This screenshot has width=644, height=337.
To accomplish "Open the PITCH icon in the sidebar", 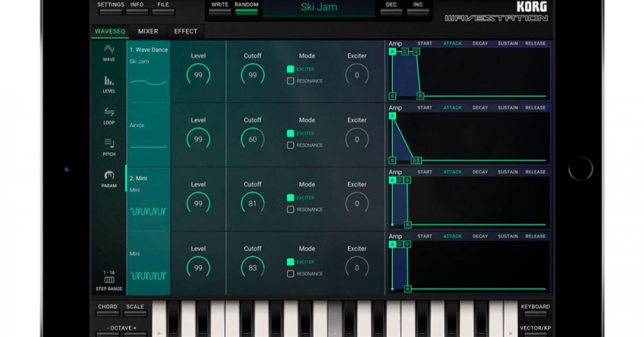I will tap(109, 144).
